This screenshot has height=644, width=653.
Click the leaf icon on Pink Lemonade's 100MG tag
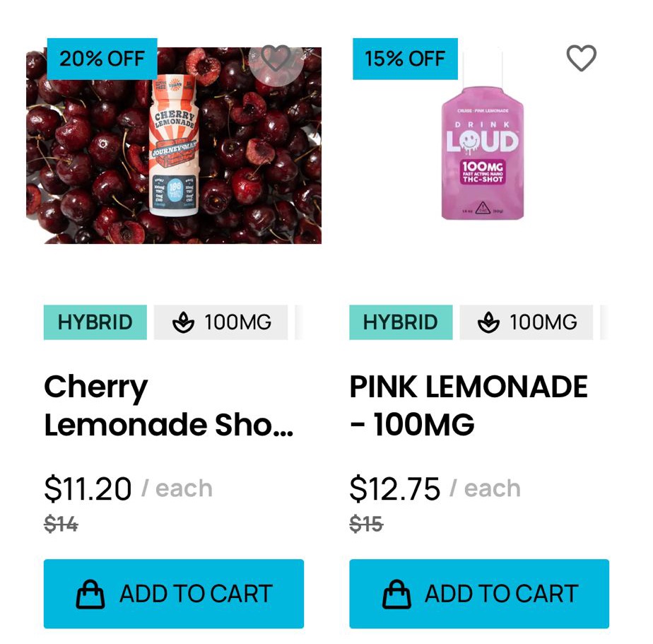tap(488, 323)
